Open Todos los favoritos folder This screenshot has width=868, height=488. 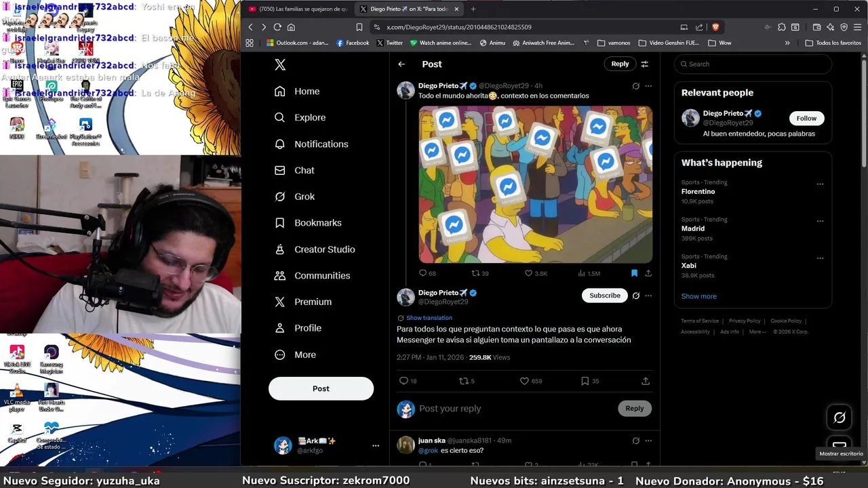tap(833, 43)
